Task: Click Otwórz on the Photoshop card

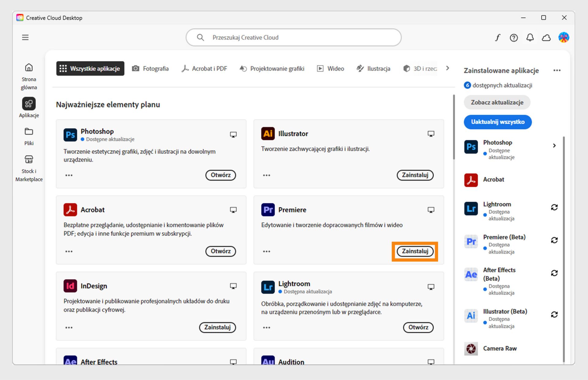Action: (221, 175)
